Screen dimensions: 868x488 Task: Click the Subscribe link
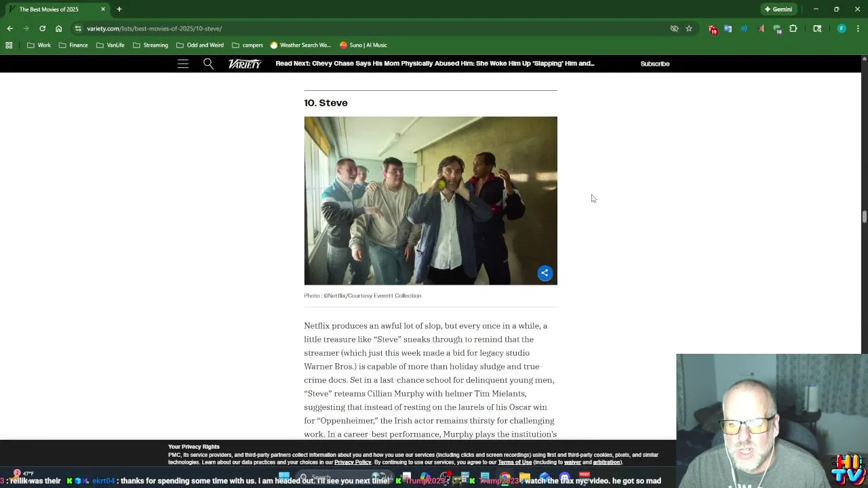click(x=655, y=64)
